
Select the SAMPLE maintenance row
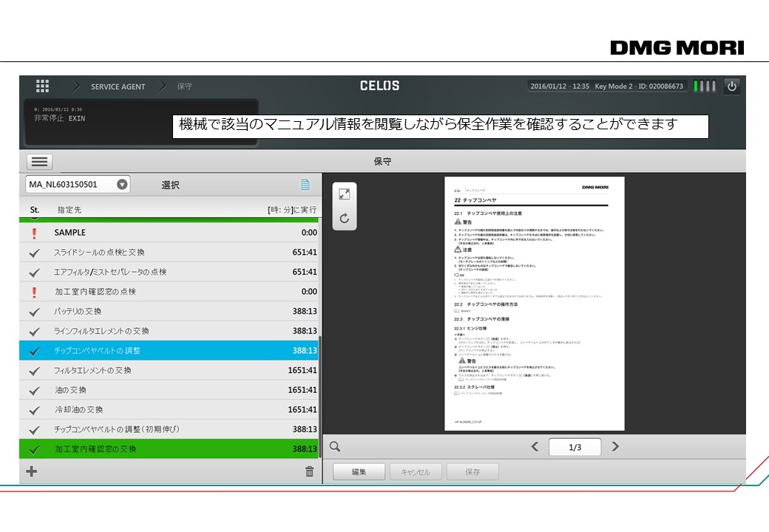pyautogui.click(x=169, y=233)
